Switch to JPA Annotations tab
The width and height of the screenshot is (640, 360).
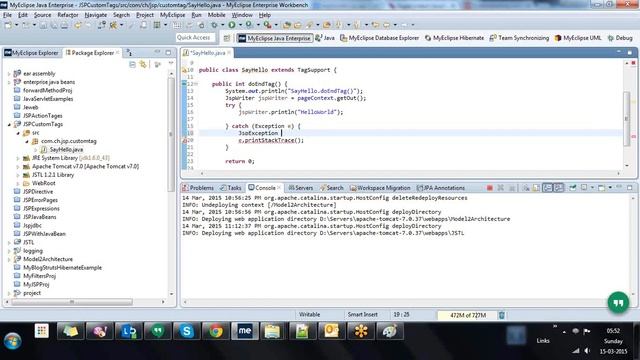tap(441, 188)
